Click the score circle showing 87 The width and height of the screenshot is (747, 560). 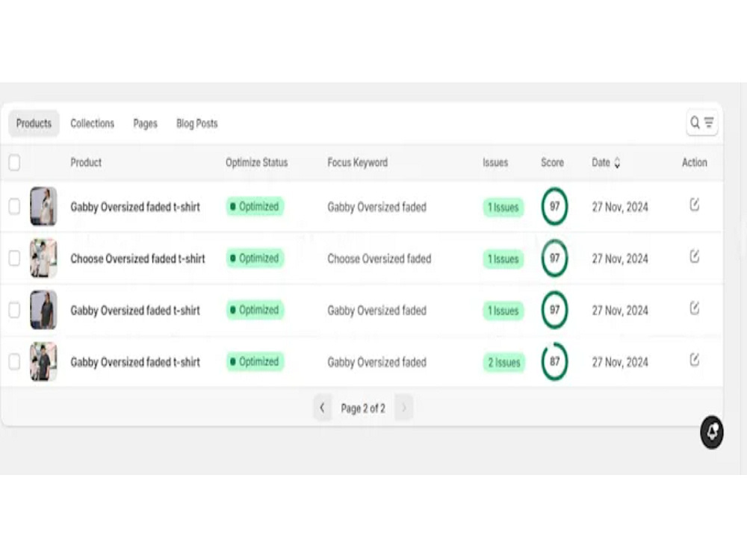[554, 361]
